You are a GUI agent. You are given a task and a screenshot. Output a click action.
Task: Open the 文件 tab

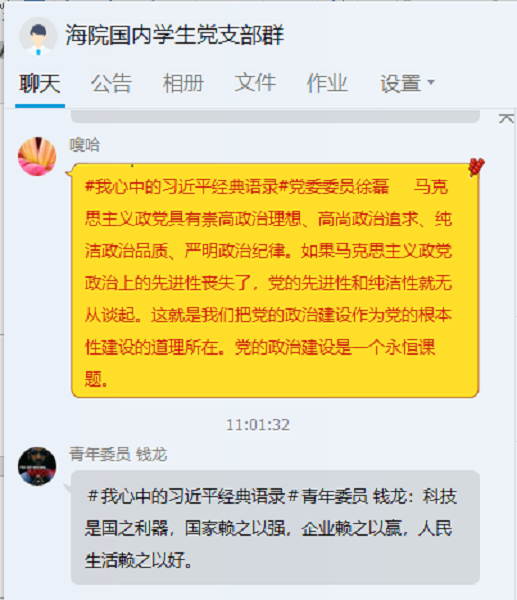255,83
